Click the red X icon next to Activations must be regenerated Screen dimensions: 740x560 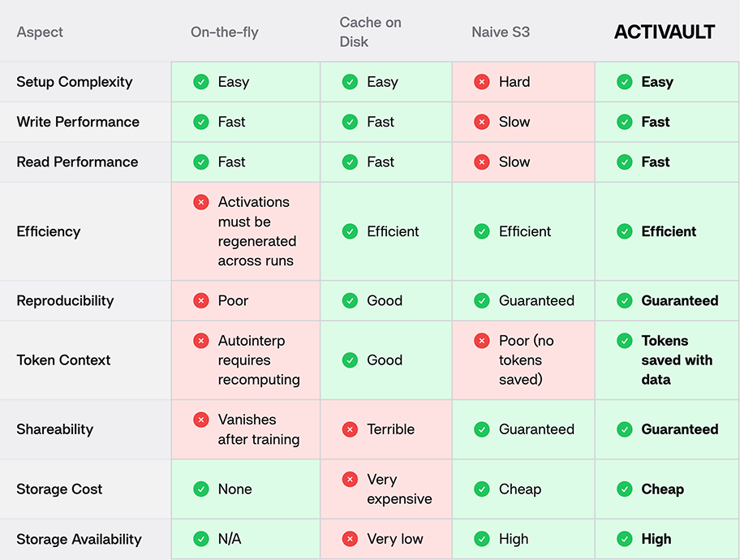pos(201,202)
